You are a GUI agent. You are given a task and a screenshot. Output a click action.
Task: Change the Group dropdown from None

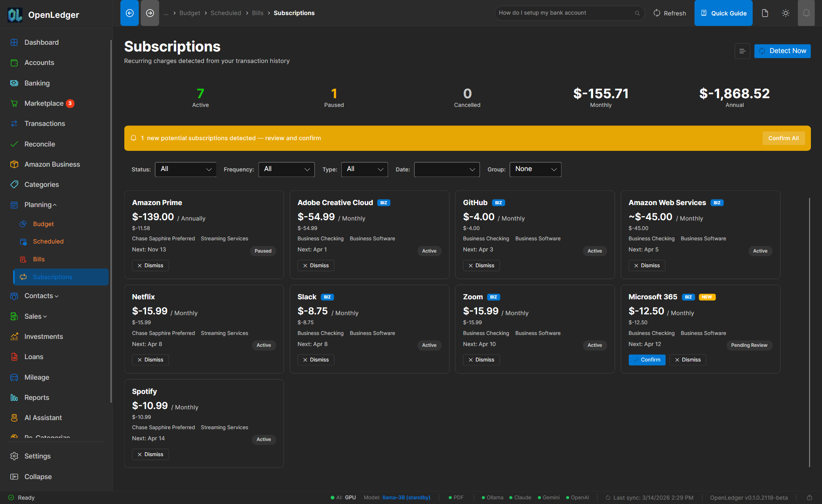pyautogui.click(x=535, y=169)
